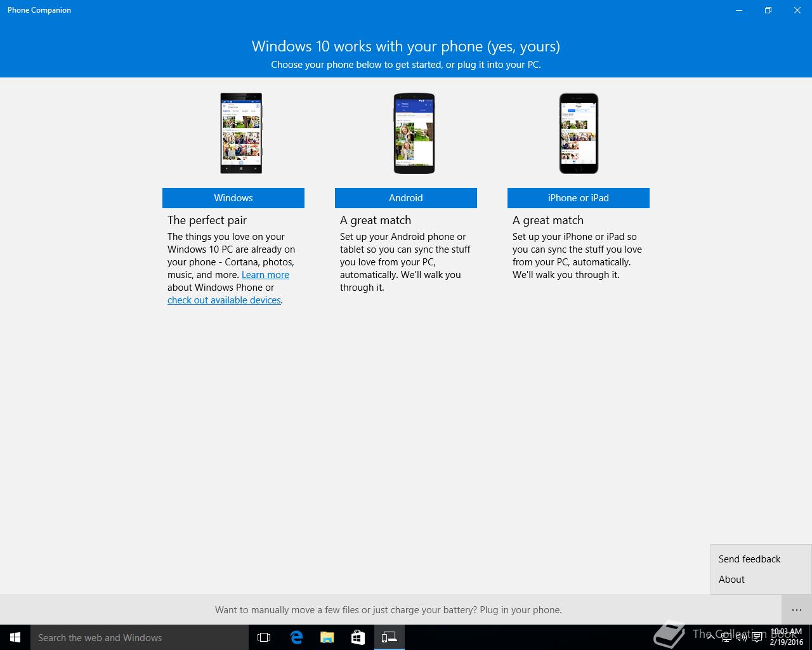This screenshot has height=650, width=812.
Task: Show hidden tray icons with the chevron
Action: (x=711, y=637)
